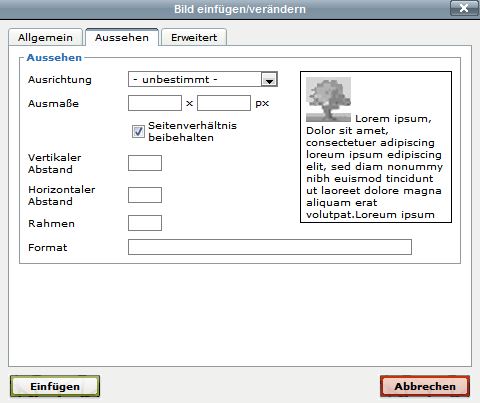
Task: Toggle the Seitenverhältnis beibehalten checkbox
Action: [138, 131]
